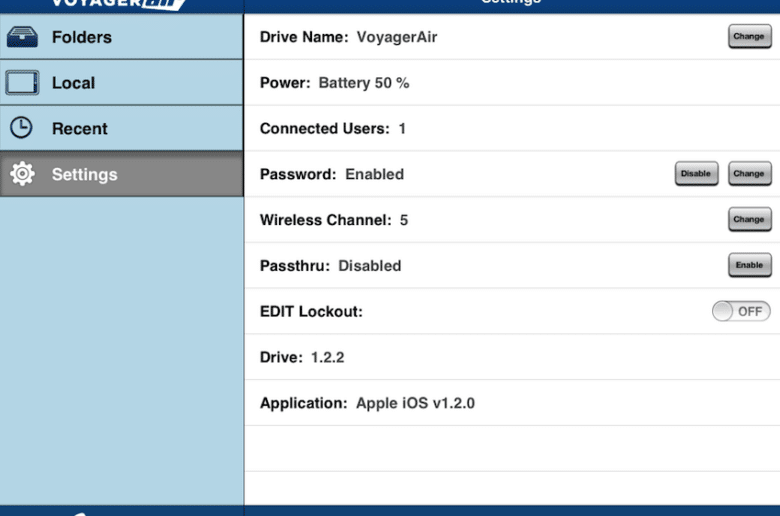This screenshot has height=516, width=780.
Task: Disable the password
Action: (x=696, y=174)
